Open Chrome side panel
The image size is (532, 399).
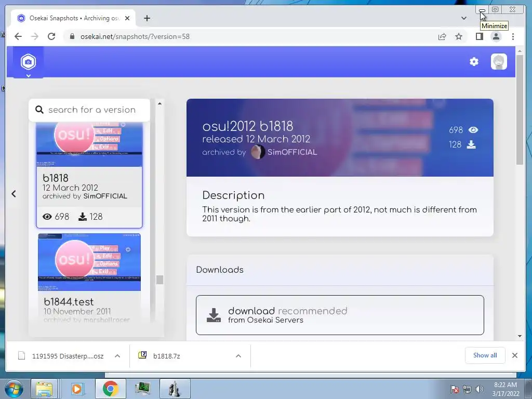coord(480,36)
